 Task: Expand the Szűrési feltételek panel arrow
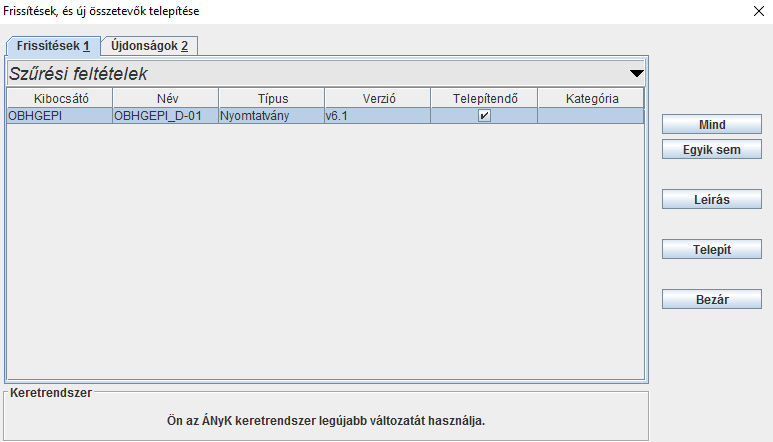[636, 73]
